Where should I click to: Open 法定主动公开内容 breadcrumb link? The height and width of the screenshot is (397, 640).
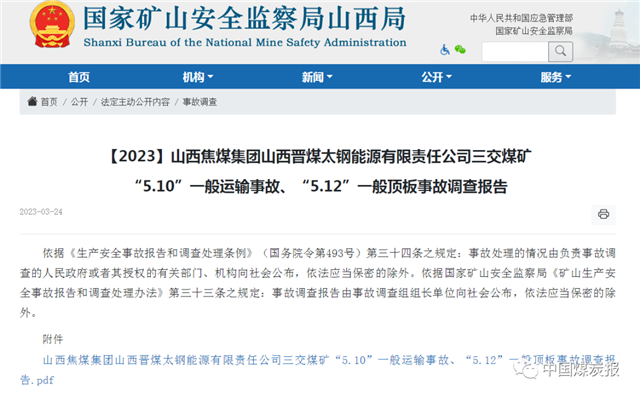(135, 102)
